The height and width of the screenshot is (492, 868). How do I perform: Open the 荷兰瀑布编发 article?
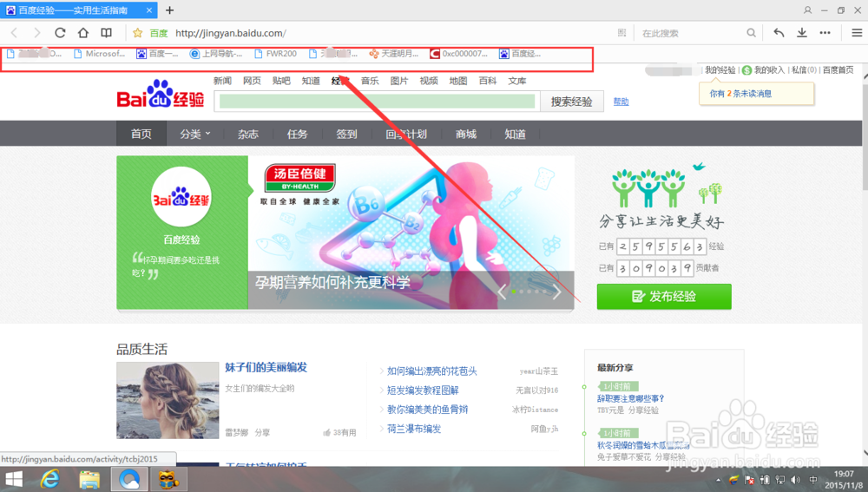coord(414,429)
